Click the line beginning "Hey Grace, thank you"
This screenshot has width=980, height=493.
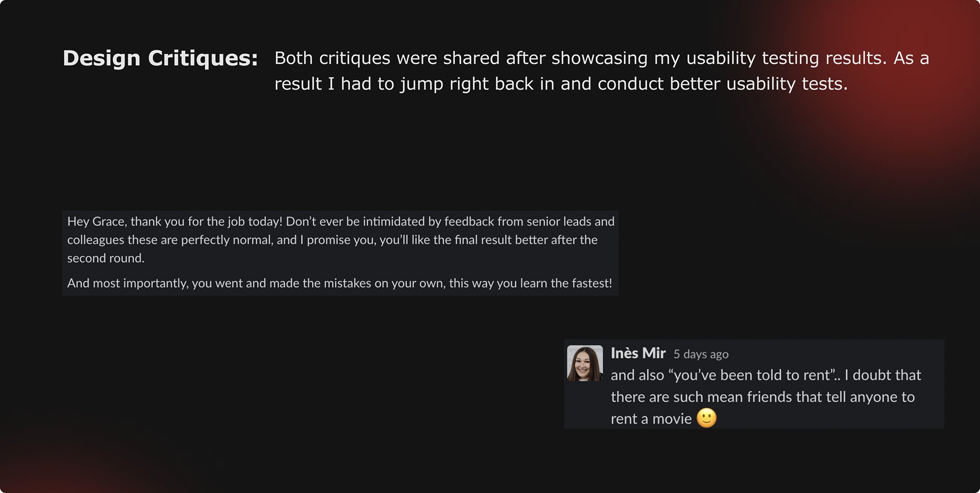click(x=341, y=221)
